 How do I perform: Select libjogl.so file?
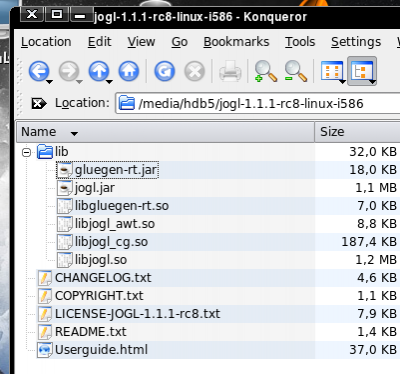click(101, 260)
